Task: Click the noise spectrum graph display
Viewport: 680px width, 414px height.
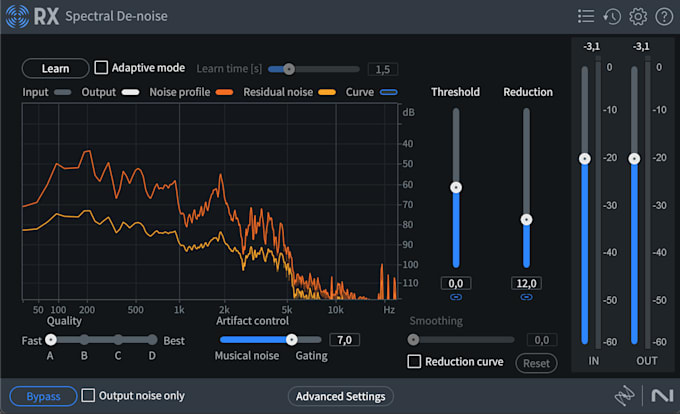Action: coord(209,202)
